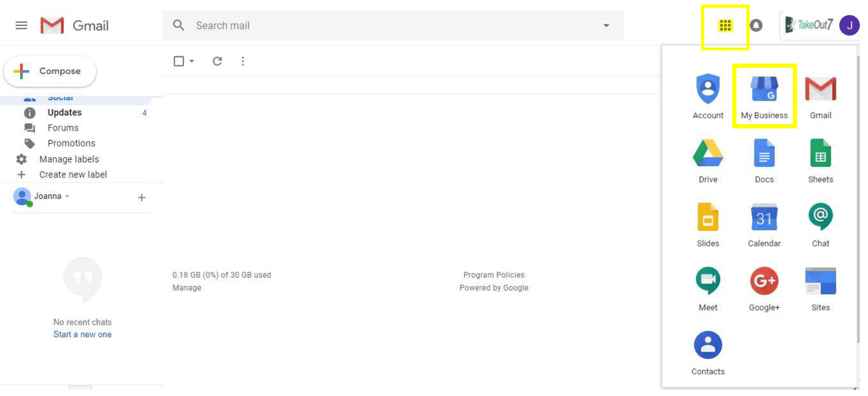Screen dimensions: 868x396
Task: Open Google+ from the apps panel
Action: tap(764, 289)
